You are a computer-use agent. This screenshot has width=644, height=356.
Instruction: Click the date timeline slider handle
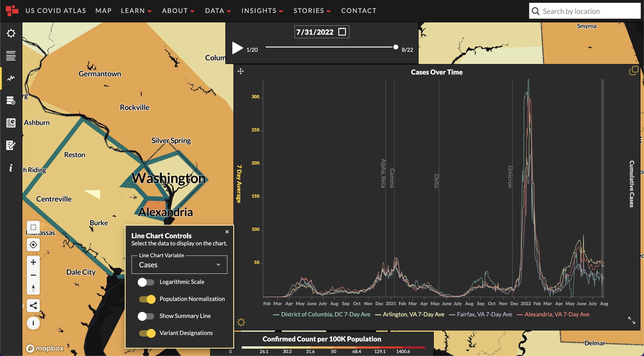coord(396,47)
